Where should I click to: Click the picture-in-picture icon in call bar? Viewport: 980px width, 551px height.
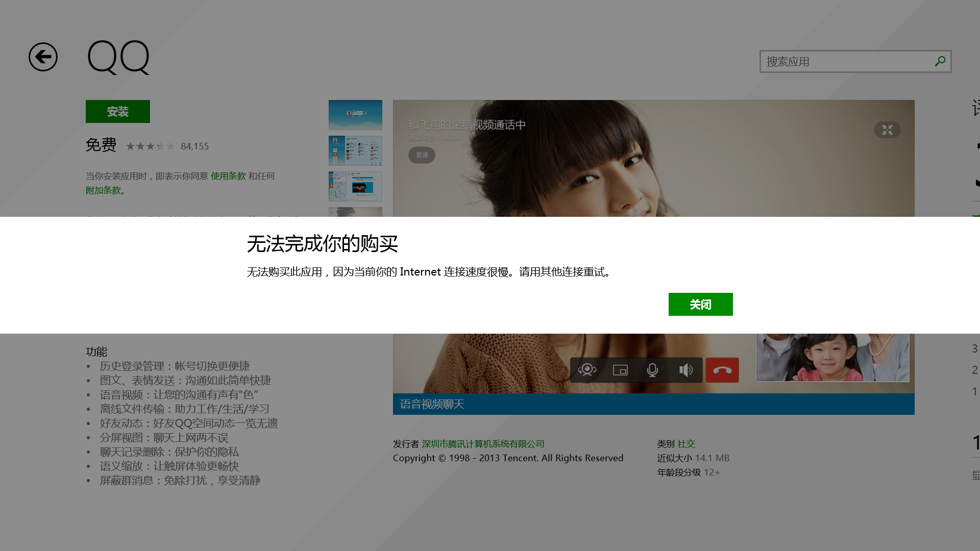point(620,370)
